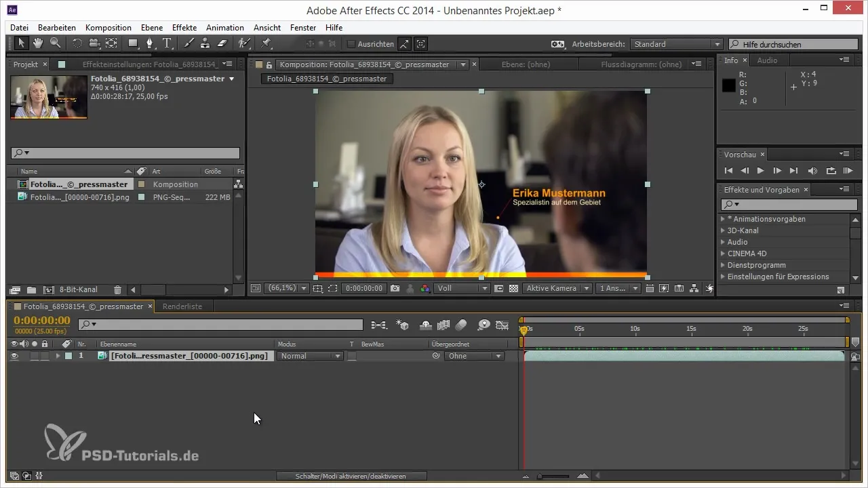868x488 pixels.
Task: Switch to the Renderliste tab
Action: [x=182, y=306]
